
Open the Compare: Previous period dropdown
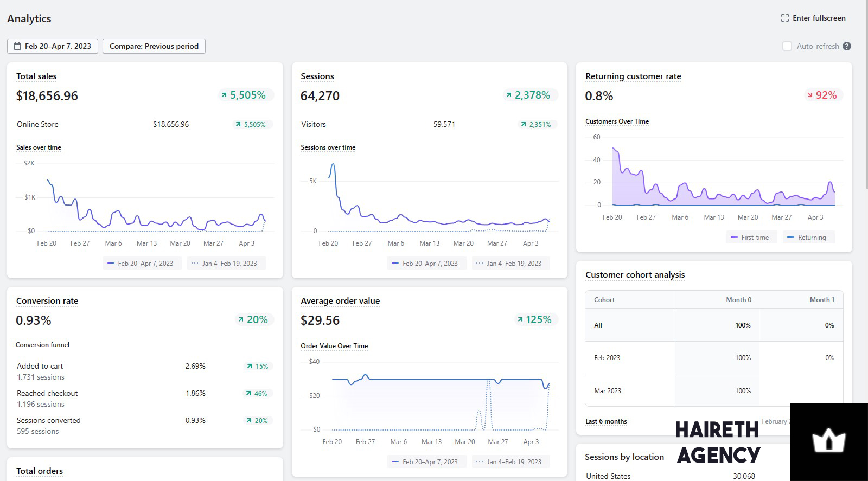[x=154, y=46]
